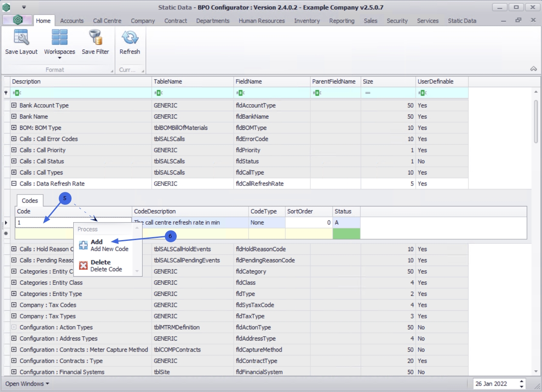Click the fldPendingReasonCode cell

pyautogui.click(x=272, y=260)
